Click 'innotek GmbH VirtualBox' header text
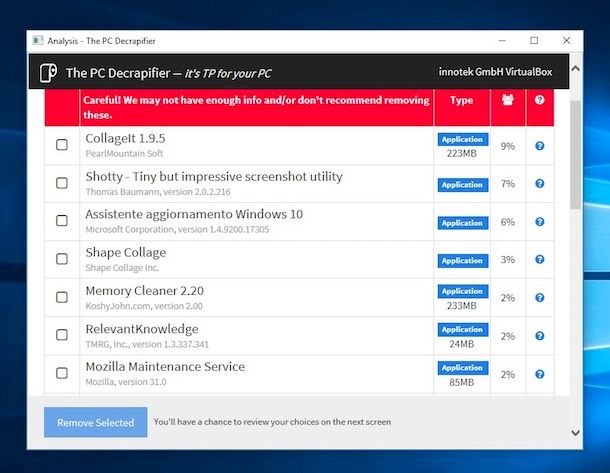 (x=495, y=72)
